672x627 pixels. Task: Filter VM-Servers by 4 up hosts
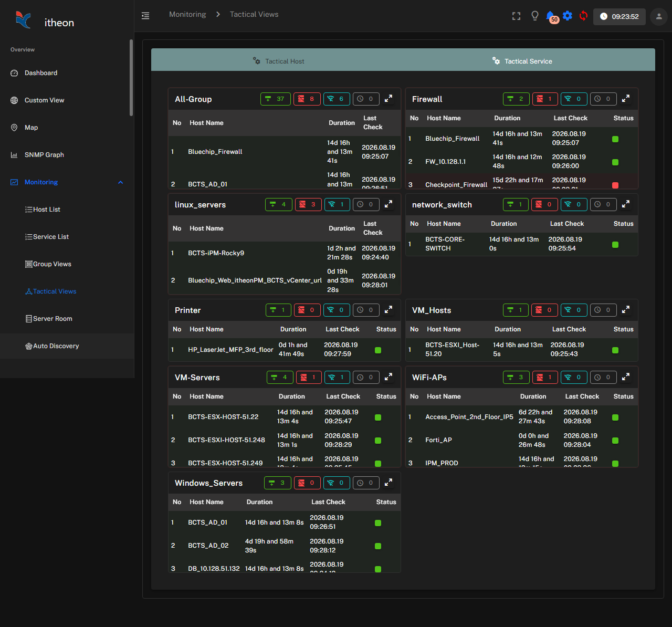pos(280,377)
